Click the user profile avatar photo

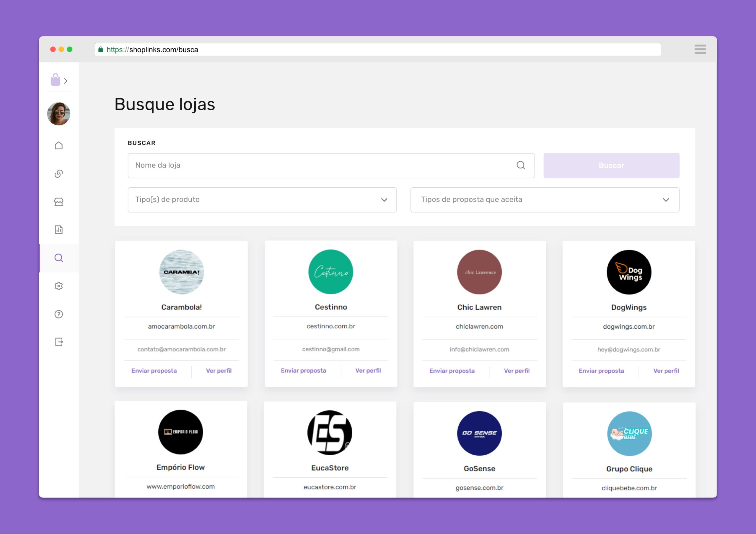[58, 114]
